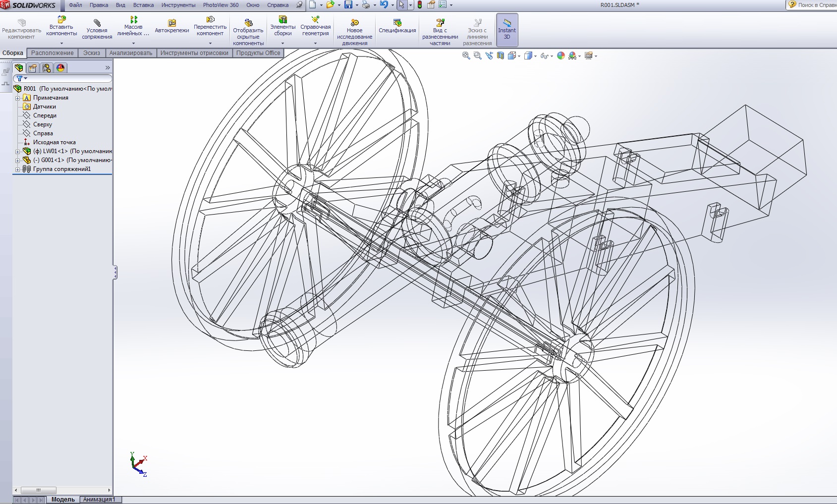The image size is (837, 504).
Task: Click the Zoom to Fit magnifier icon
Action: 466,56
